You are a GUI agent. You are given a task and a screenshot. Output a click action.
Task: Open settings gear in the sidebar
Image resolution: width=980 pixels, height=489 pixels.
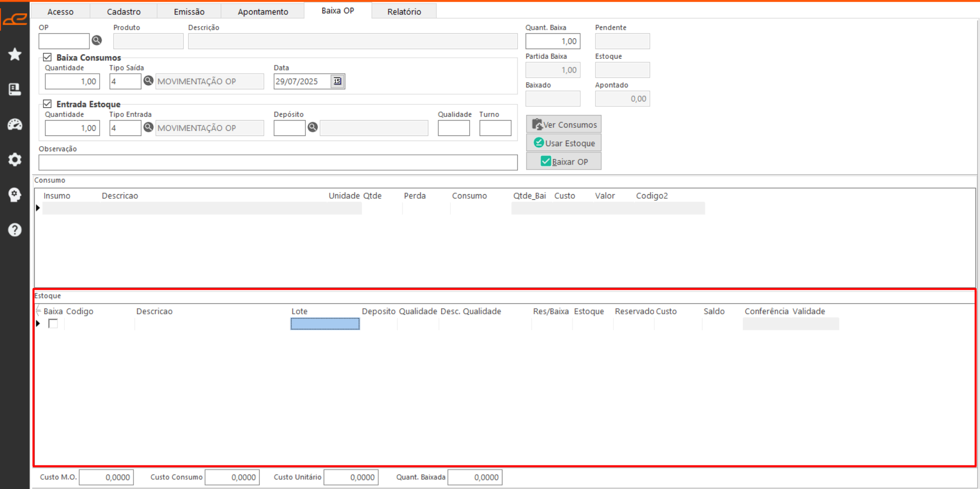[15, 159]
